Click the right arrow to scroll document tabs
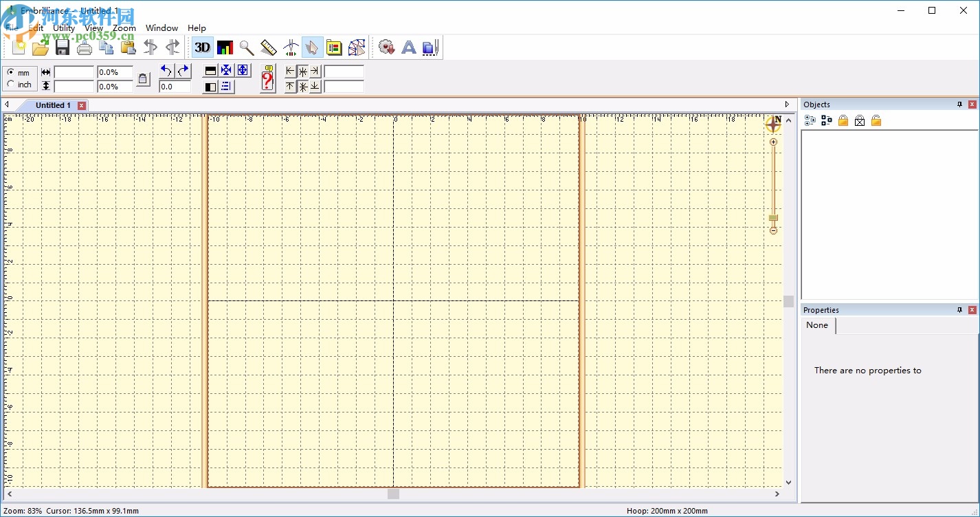This screenshot has height=517, width=980. coord(787,104)
